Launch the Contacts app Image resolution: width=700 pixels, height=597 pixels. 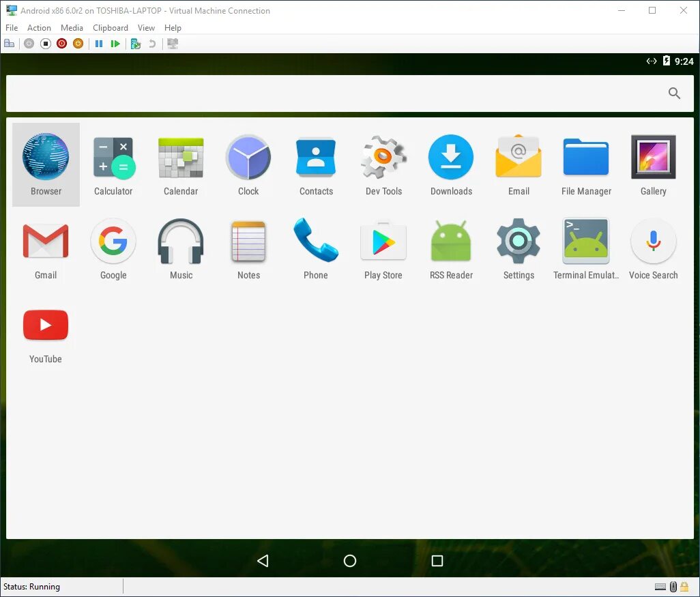click(x=316, y=164)
